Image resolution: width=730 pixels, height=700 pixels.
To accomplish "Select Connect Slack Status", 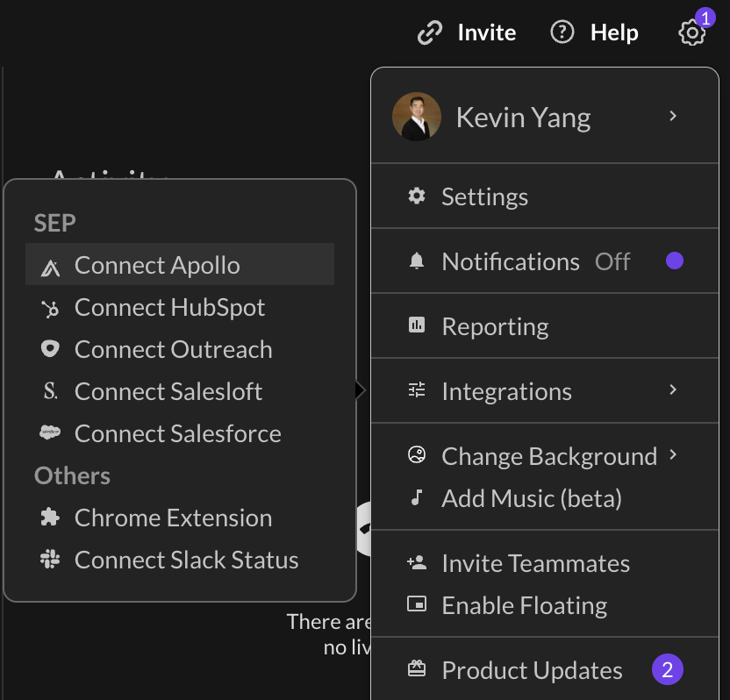I will pyautogui.click(x=180, y=560).
